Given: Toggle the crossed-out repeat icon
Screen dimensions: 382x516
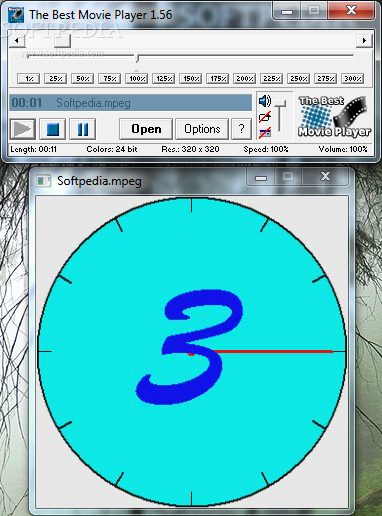Looking at the screenshot, I should click(265, 117).
